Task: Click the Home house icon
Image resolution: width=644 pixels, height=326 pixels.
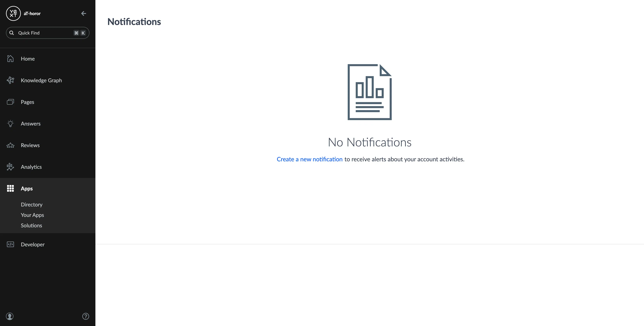Action: [10, 59]
